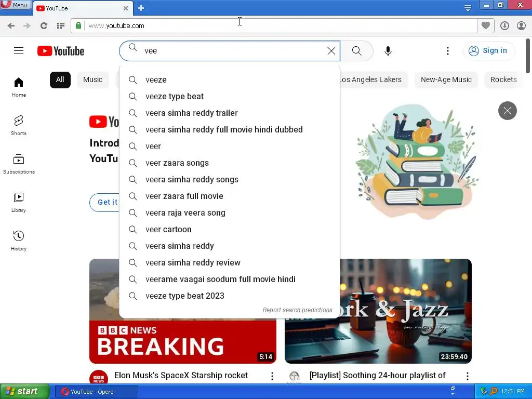Click Report search predictions link
This screenshot has width=532, height=399.
pos(297,310)
